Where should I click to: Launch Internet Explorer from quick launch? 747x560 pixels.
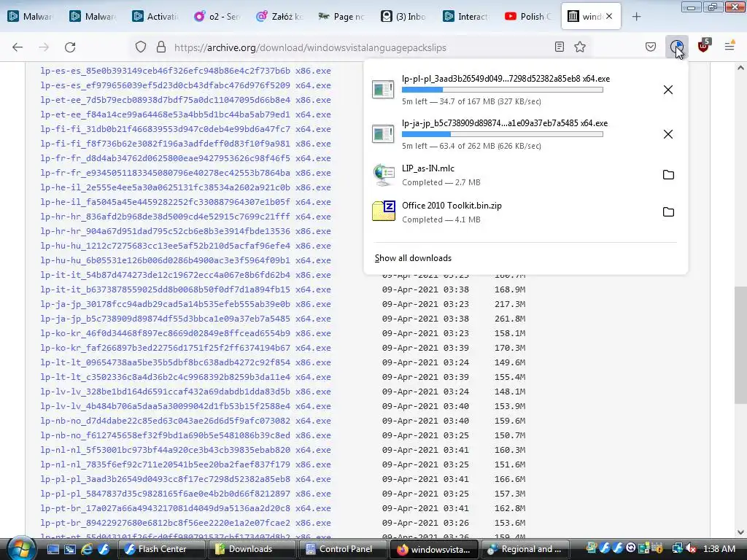pos(86,549)
